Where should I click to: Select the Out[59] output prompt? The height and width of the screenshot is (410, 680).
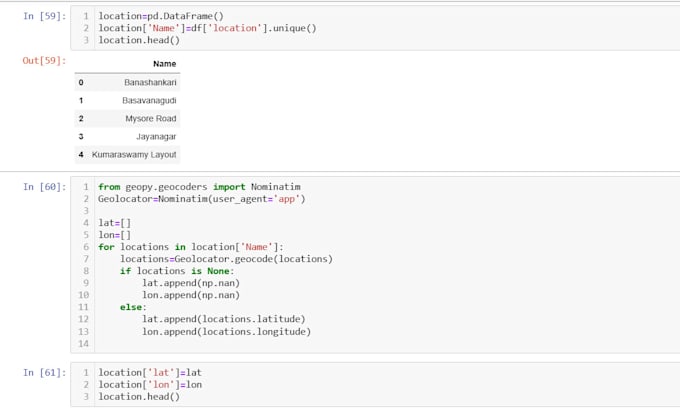(44, 60)
